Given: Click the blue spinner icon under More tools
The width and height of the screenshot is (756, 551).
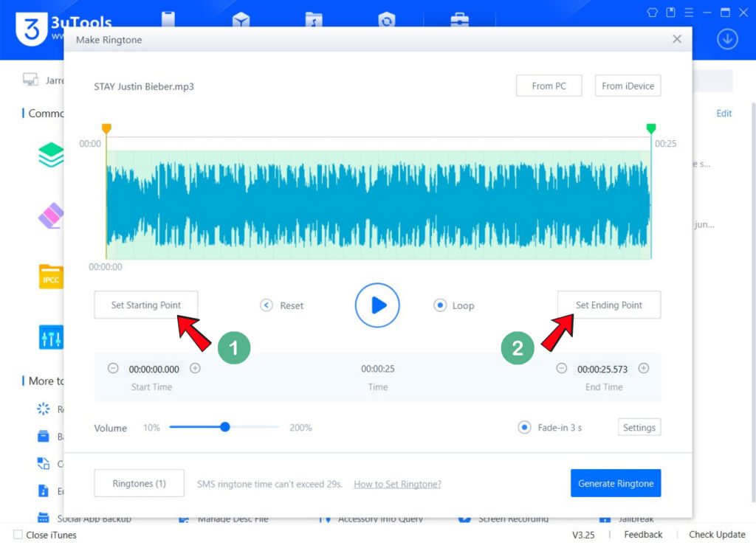Looking at the screenshot, I should 44,409.
